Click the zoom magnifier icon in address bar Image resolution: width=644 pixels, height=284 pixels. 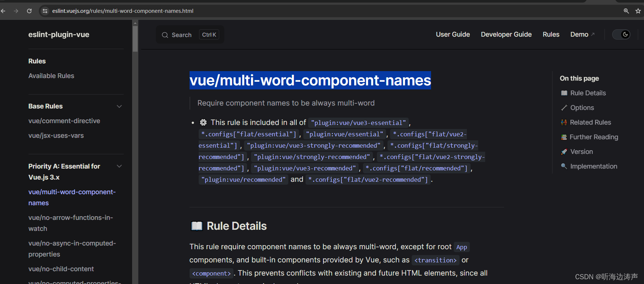point(626,11)
